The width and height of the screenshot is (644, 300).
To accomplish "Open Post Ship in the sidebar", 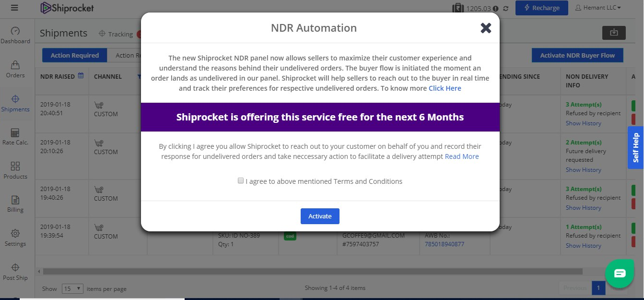I will click(15, 272).
